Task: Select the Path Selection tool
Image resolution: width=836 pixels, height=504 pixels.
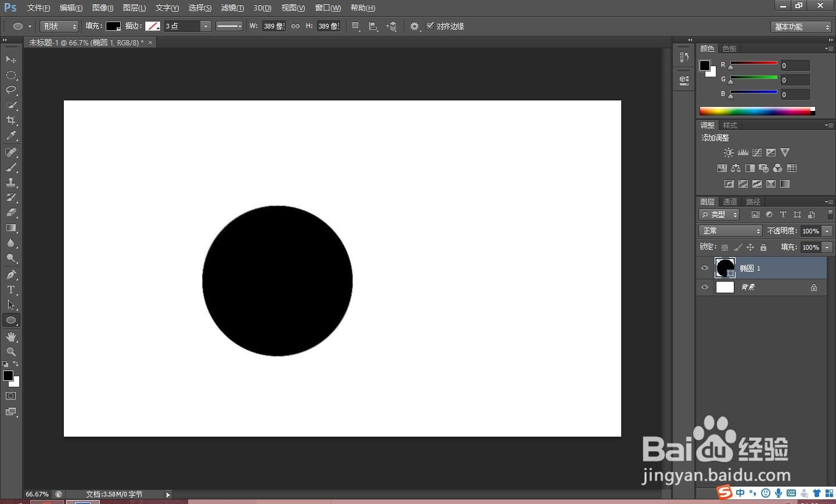Action: (10, 305)
